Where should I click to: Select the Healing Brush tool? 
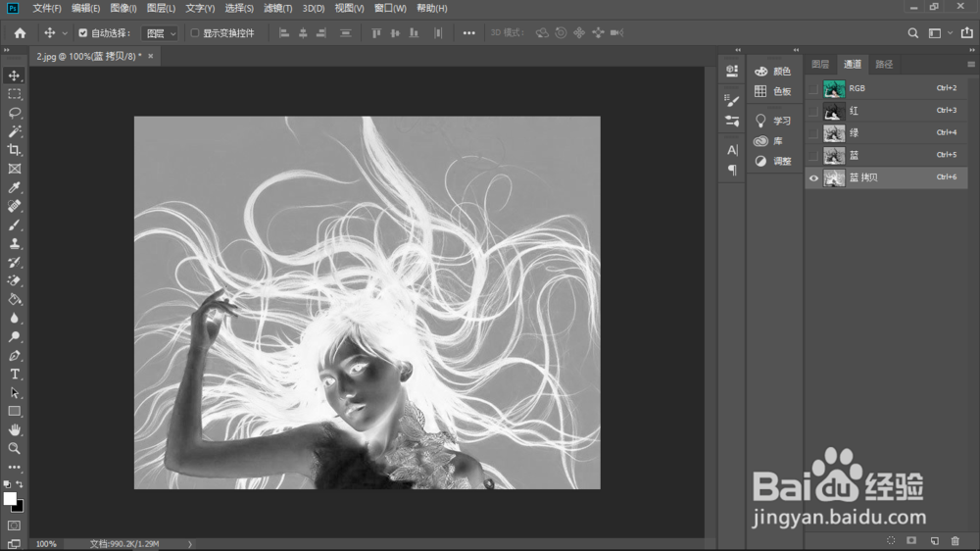coord(15,207)
